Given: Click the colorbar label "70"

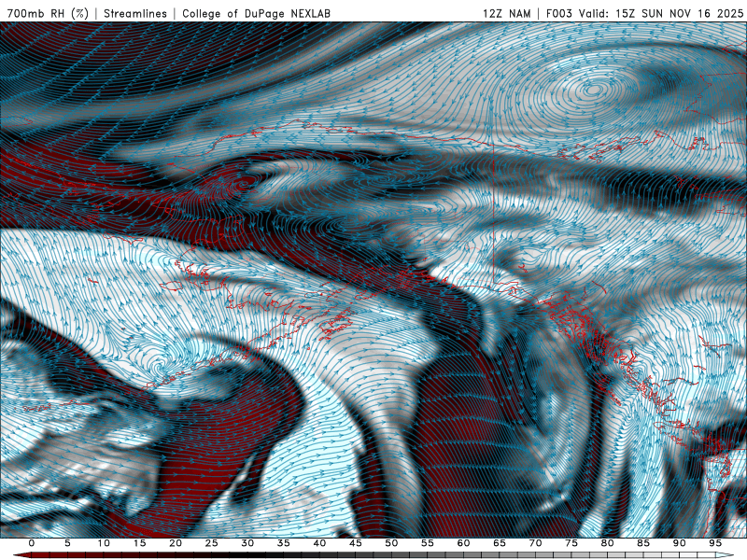Looking at the screenshot, I should point(535,543).
